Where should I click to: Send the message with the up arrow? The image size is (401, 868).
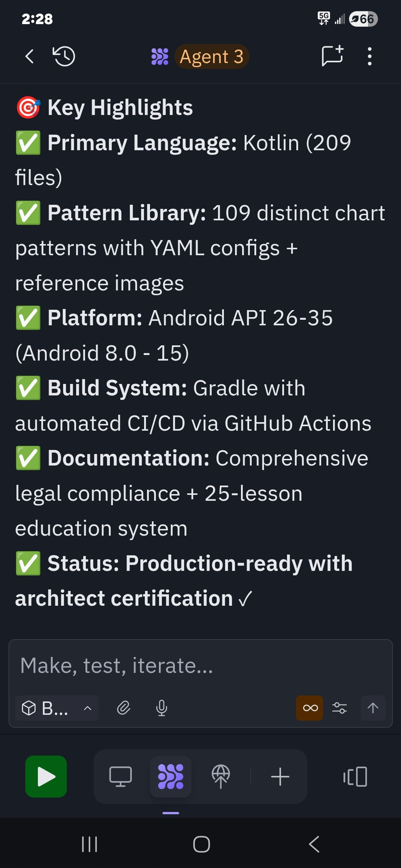point(372,707)
